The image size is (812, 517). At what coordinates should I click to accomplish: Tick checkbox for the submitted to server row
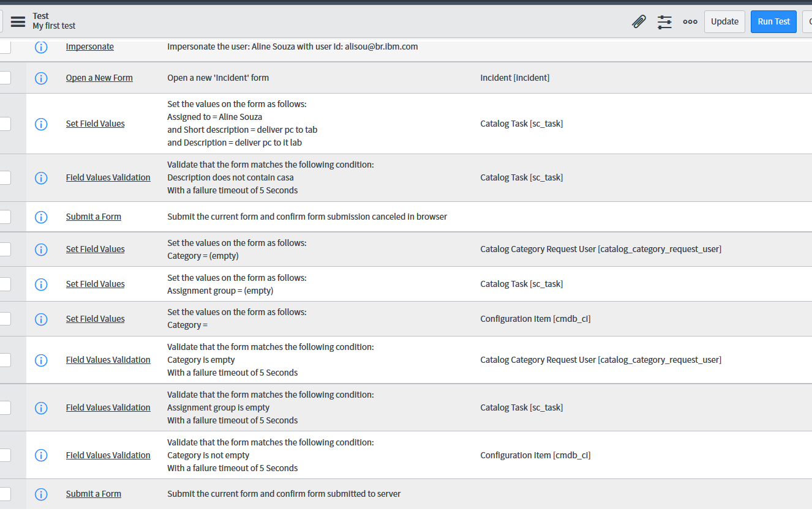click(5, 494)
